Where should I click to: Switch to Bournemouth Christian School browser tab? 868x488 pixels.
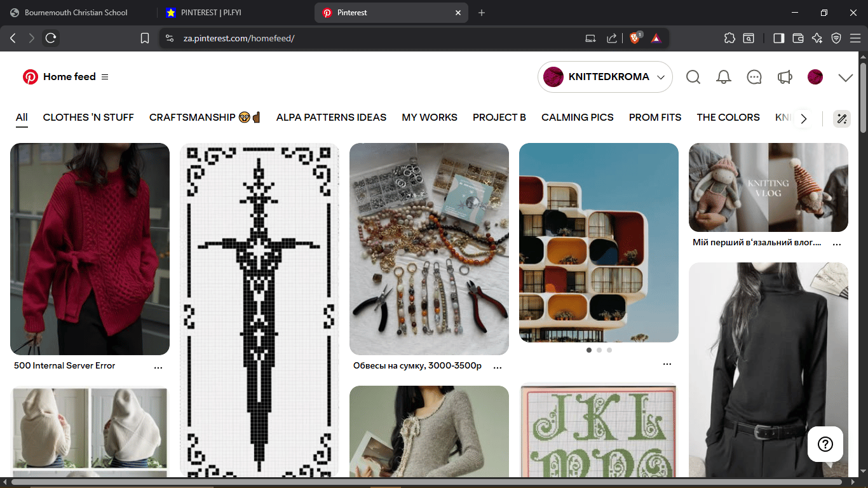(78, 13)
